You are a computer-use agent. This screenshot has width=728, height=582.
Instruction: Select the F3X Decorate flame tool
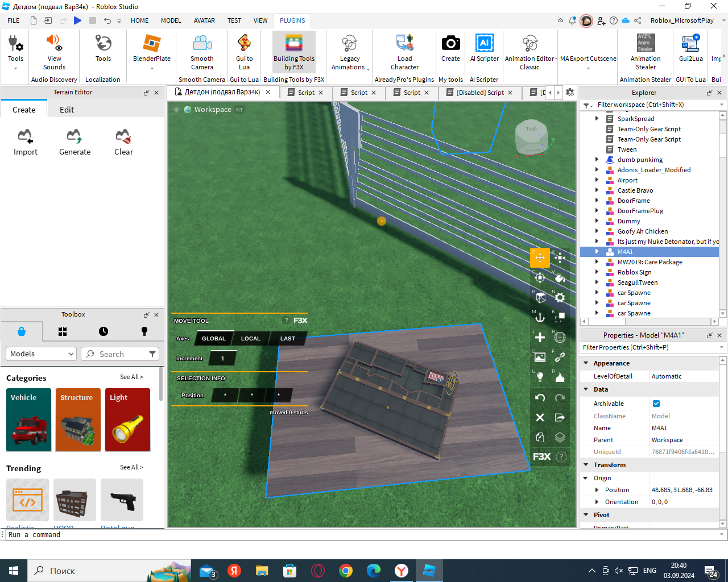pyautogui.click(x=560, y=377)
